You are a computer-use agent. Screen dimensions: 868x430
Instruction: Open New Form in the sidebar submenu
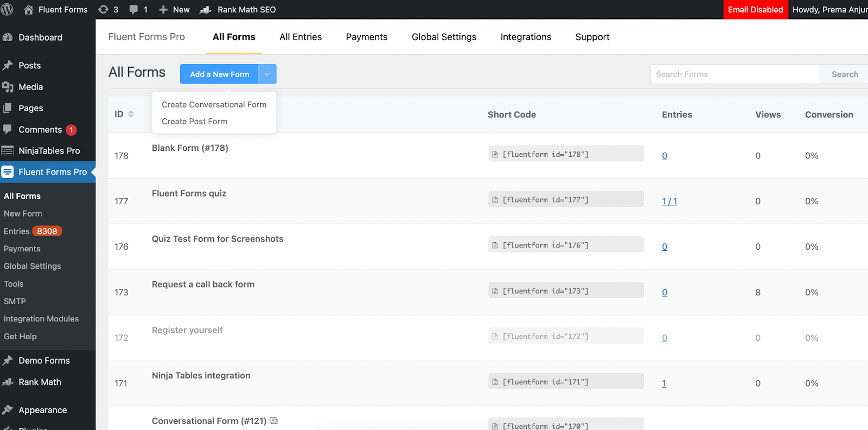[x=23, y=214]
